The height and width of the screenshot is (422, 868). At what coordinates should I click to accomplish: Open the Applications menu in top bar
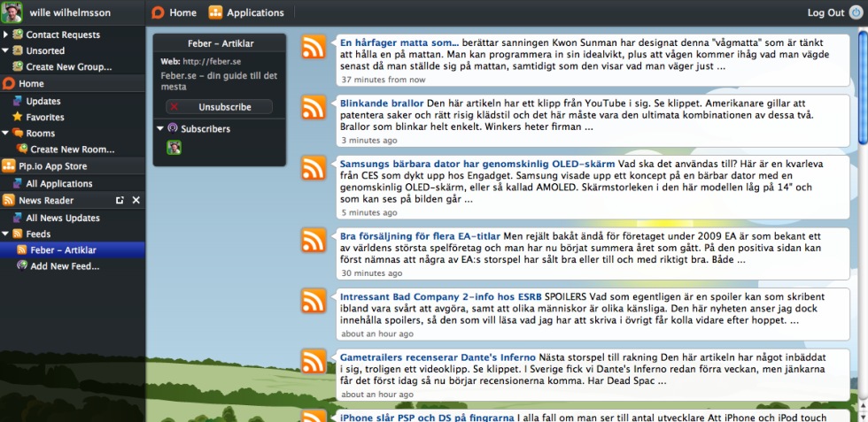(x=246, y=12)
